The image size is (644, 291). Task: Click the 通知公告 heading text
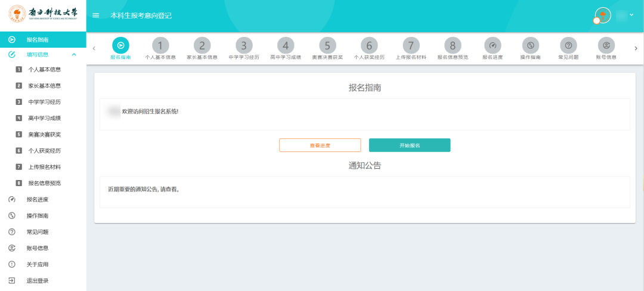pyautogui.click(x=365, y=165)
